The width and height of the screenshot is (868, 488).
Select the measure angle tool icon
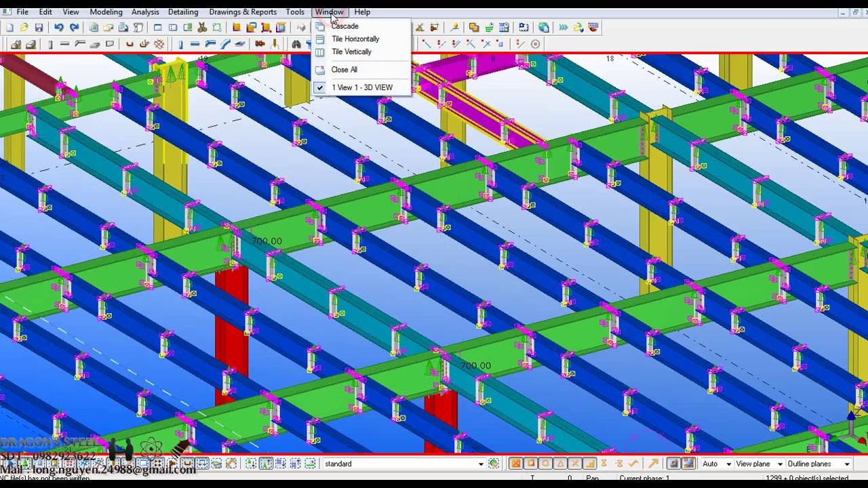(420, 27)
